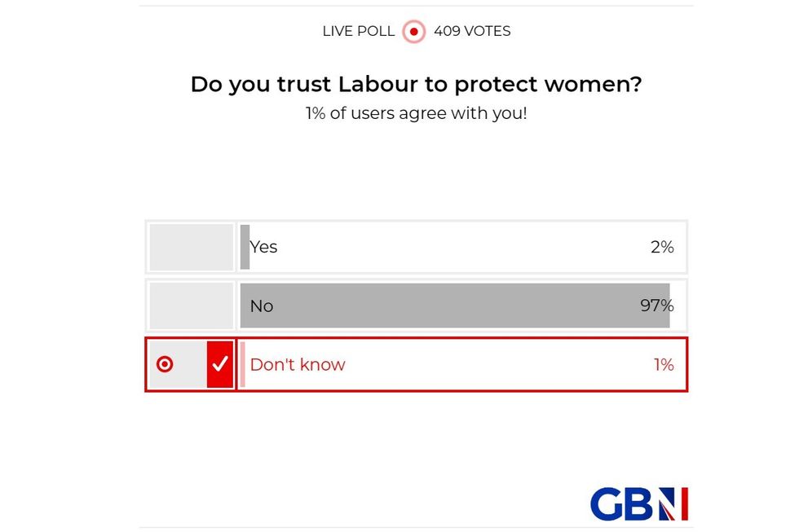Open the Don't know highlighted answer row
This screenshot has height=532, width=799.
pos(416,364)
